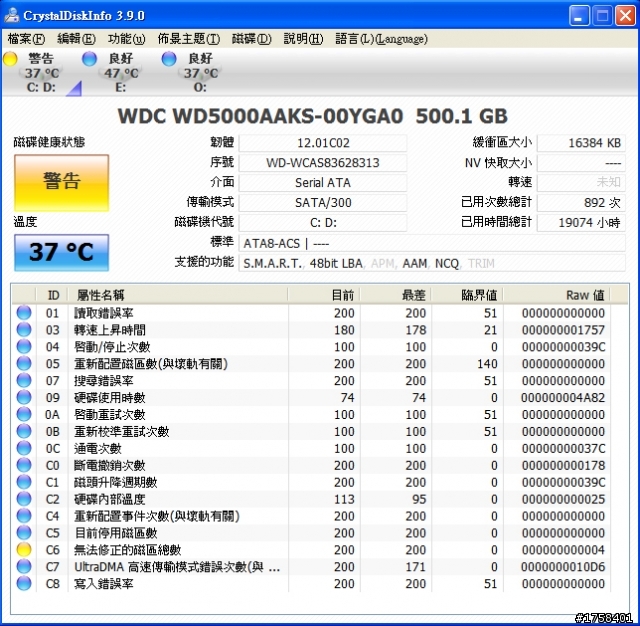This screenshot has height=626, width=640.
Task: Click raw value 000000004A82
Action: (x=563, y=397)
